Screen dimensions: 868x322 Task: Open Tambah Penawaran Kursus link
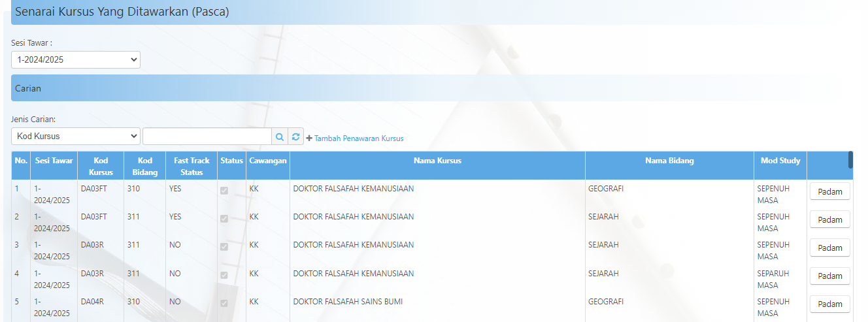(x=359, y=138)
